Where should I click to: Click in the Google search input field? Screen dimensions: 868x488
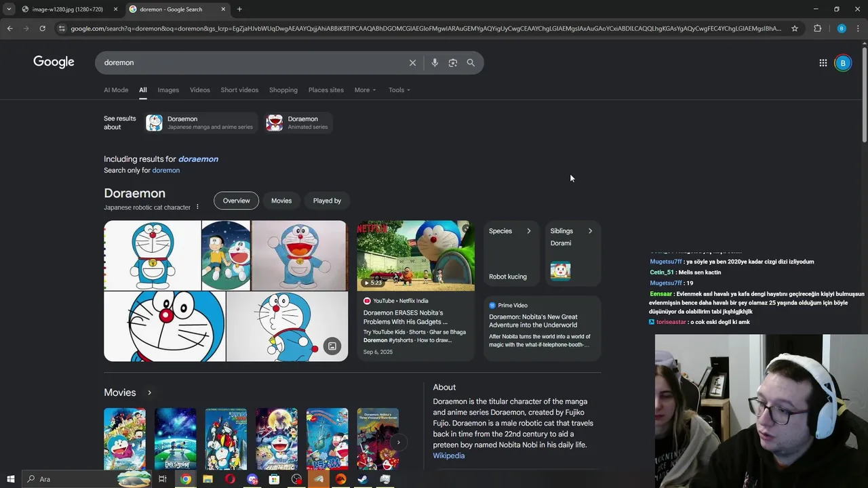point(251,62)
